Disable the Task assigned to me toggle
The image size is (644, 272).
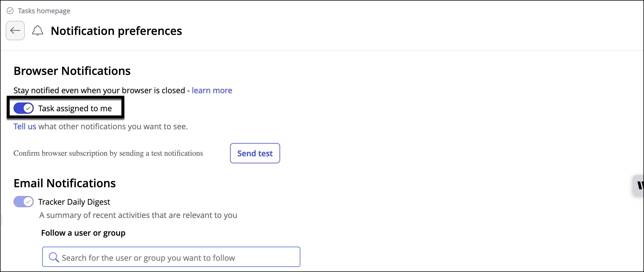tap(24, 108)
